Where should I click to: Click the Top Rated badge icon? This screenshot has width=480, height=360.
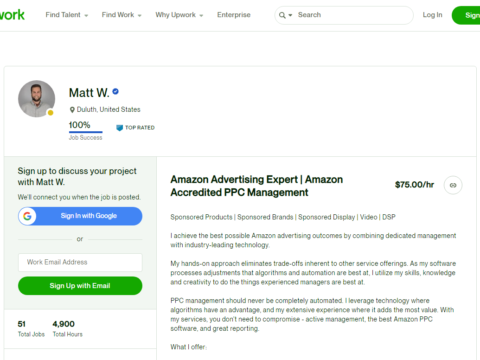coord(119,128)
